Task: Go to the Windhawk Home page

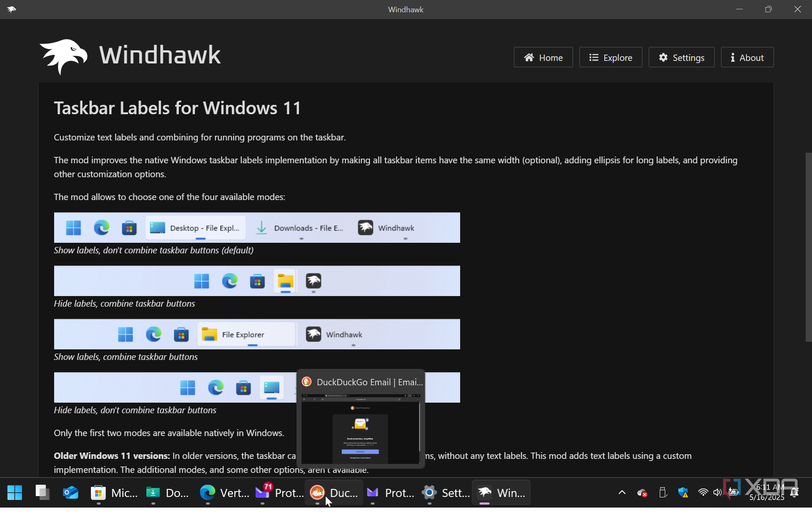Action: (x=543, y=57)
